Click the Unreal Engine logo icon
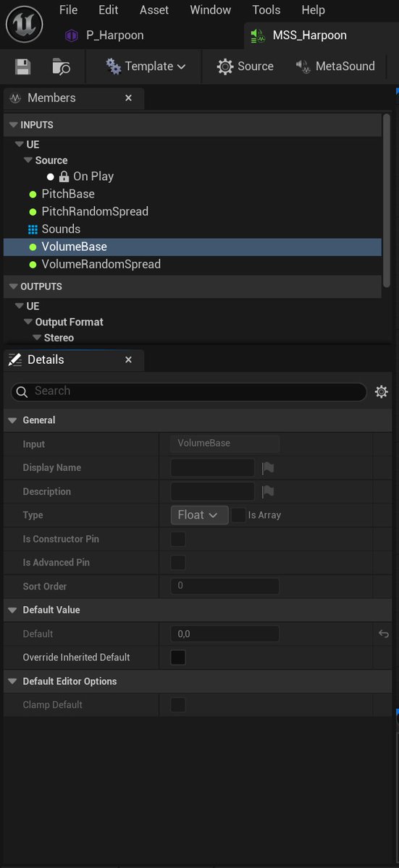This screenshot has height=868, width=399. click(23, 23)
